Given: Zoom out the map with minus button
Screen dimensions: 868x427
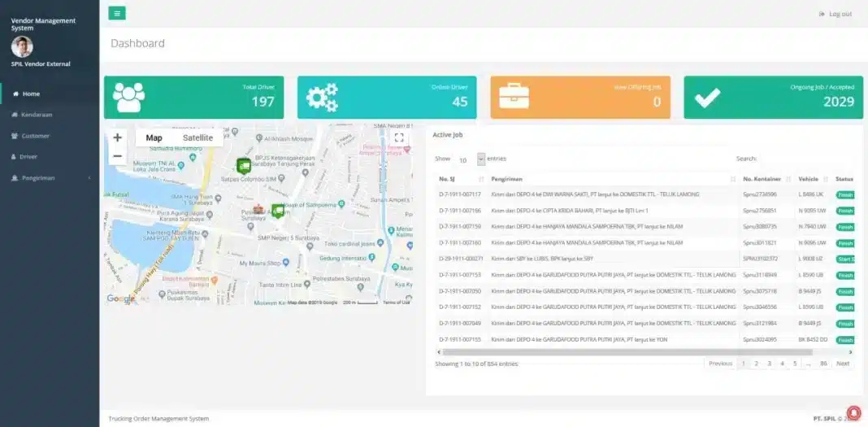Looking at the screenshot, I should tap(118, 156).
